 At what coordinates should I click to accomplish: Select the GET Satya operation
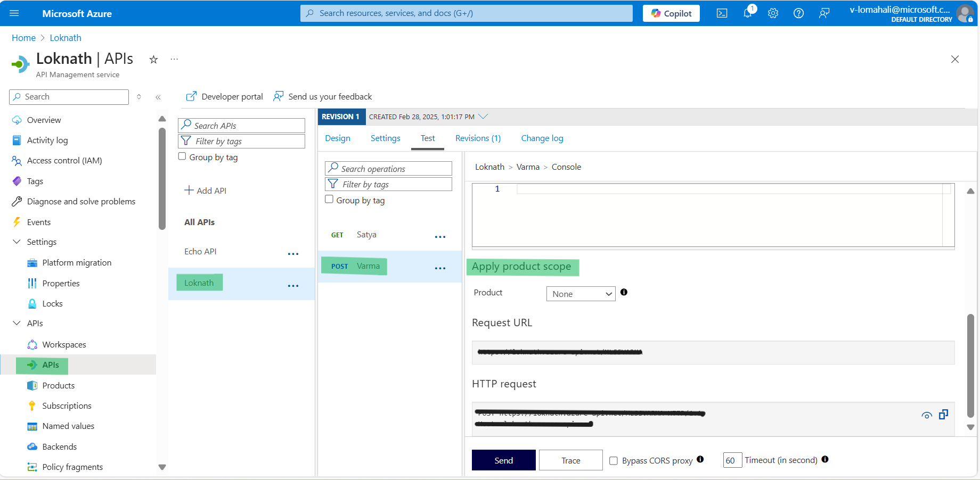(x=389, y=235)
